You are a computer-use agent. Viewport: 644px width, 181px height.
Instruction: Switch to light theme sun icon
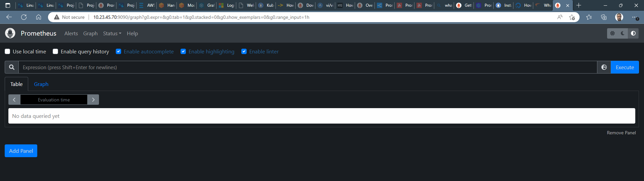612,33
